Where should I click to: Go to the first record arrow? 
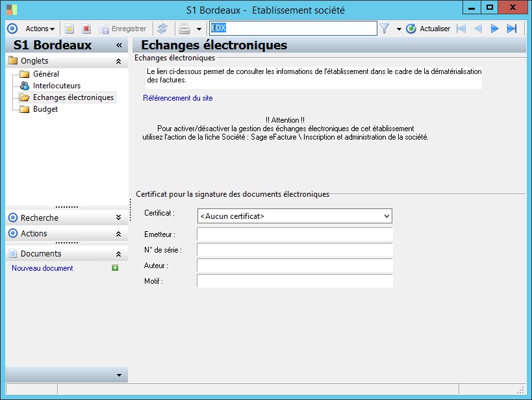(x=461, y=29)
